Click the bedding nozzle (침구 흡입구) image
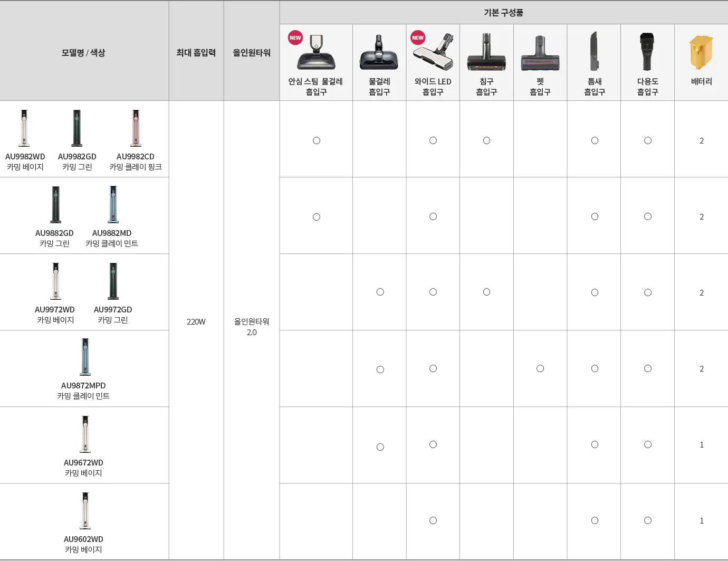 (486, 53)
